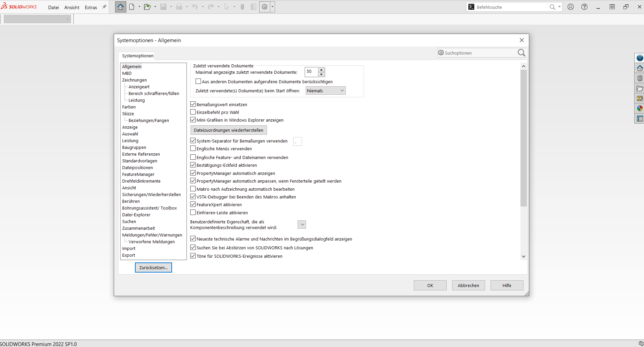644x347 pixels.
Task: Expand the Options gear dropdown arrow
Action: coord(272,7)
